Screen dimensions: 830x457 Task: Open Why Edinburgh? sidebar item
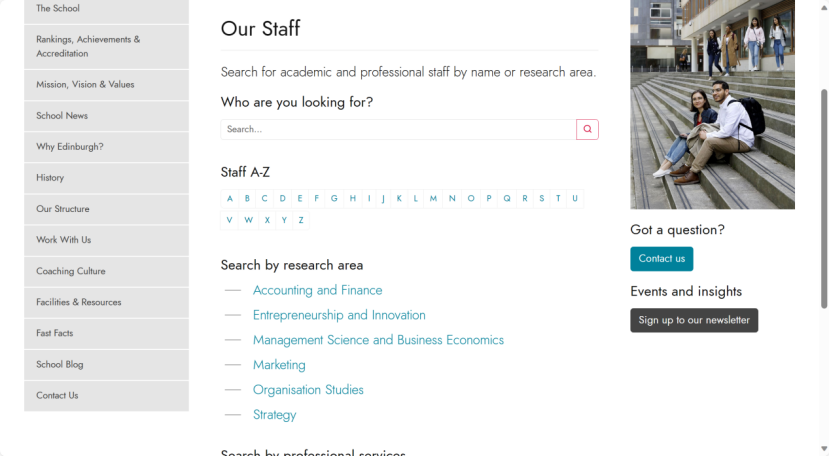pyautogui.click(x=106, y=147)
